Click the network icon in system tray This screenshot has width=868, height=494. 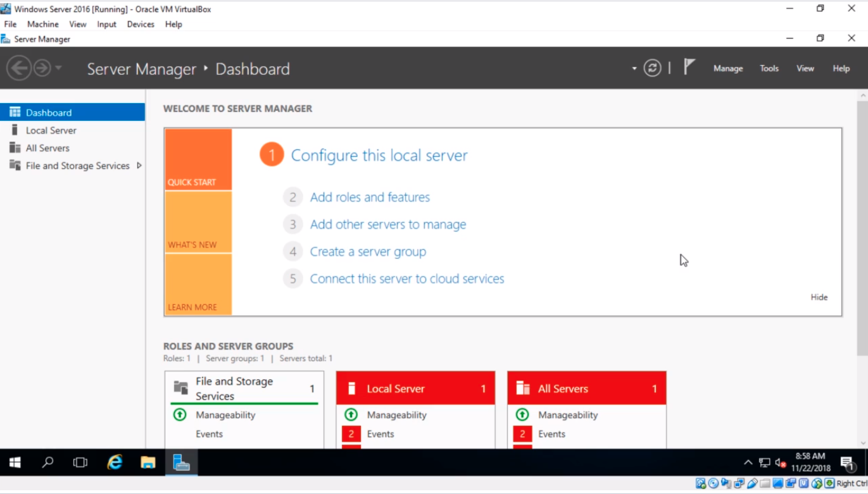[765, 462]
